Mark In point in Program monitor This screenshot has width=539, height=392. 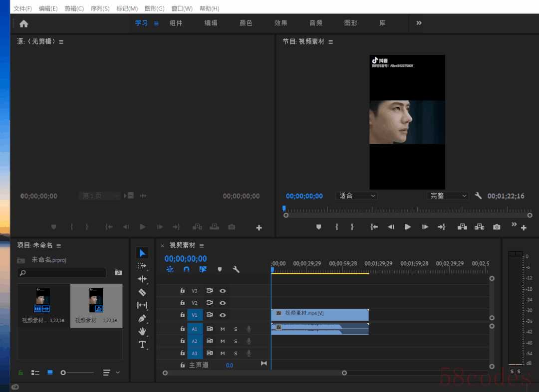point(336,227)
